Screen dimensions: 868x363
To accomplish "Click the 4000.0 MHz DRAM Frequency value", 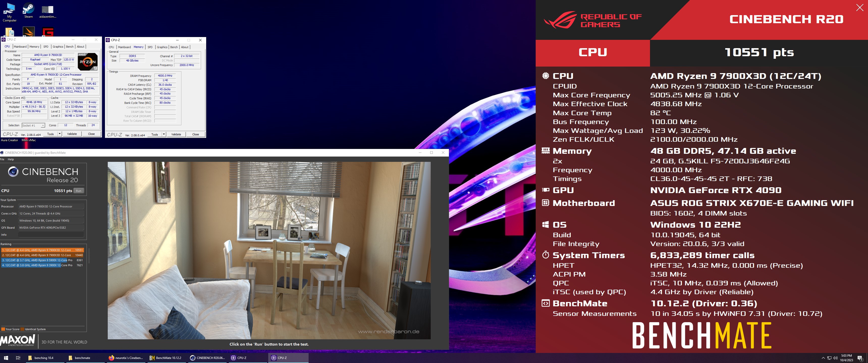I will pyautogui.click(x=165, y=76).
